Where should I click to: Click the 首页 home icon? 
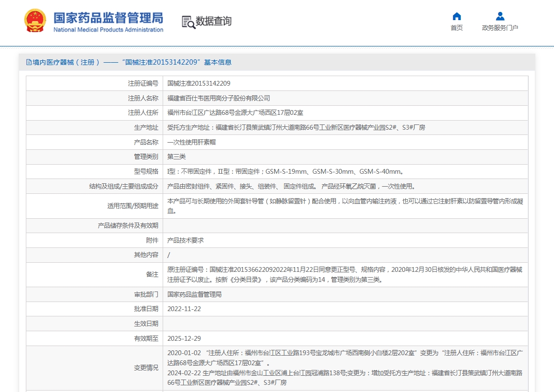coord(456,16)
